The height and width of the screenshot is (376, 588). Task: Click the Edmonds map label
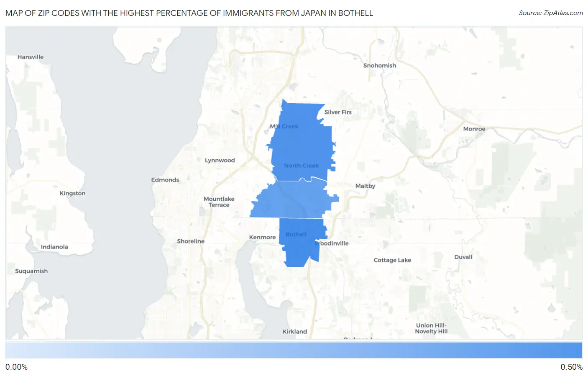click(165, 180)
